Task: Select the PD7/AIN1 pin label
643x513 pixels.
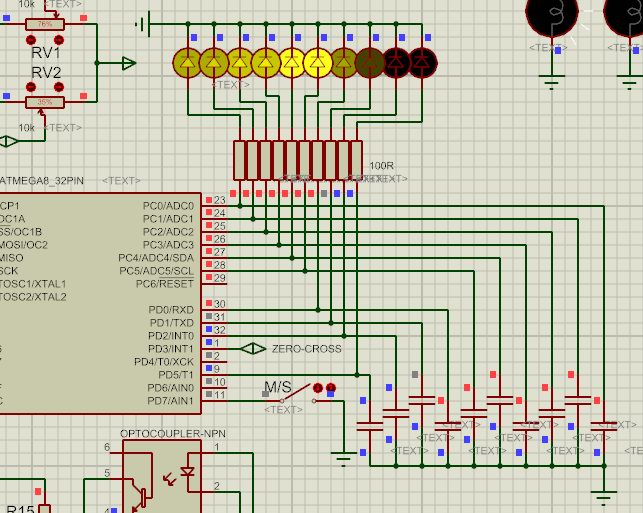Action: click(171, 400)
